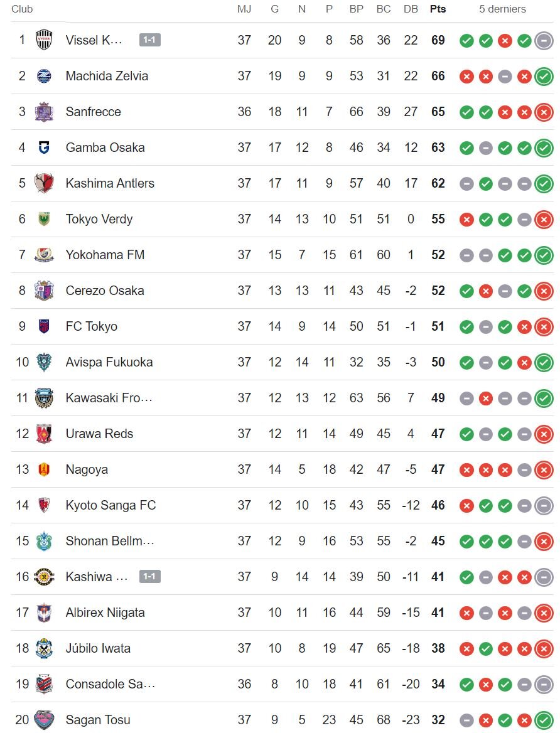
Task: Click the Yokohama FM club logo
Action: [44, 255]
